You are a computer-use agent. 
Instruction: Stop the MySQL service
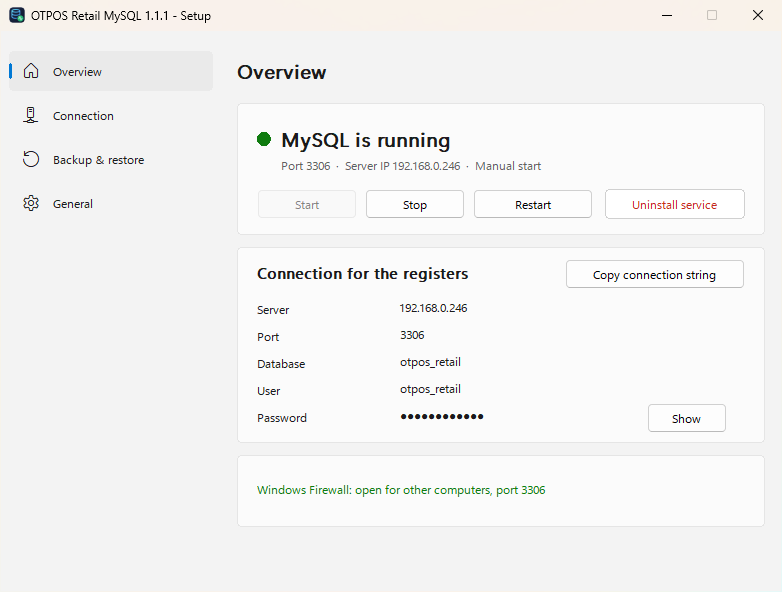pyautogui.click(x=415, y=204)
